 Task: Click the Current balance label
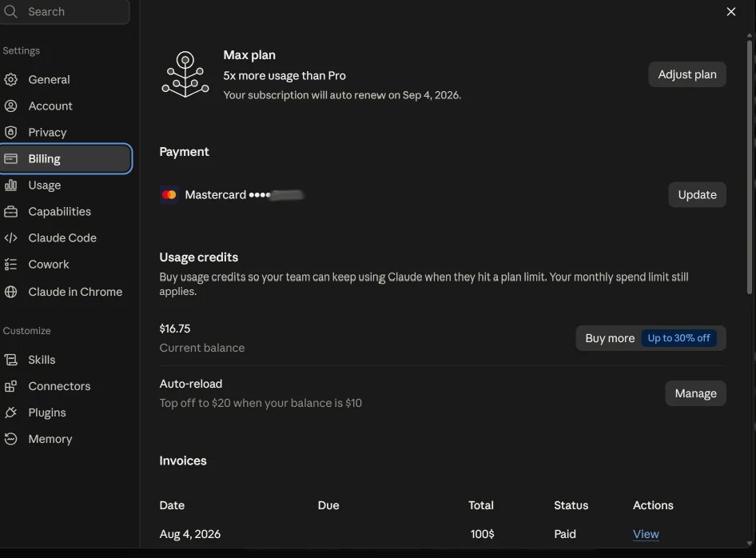[x=202, y=348]
